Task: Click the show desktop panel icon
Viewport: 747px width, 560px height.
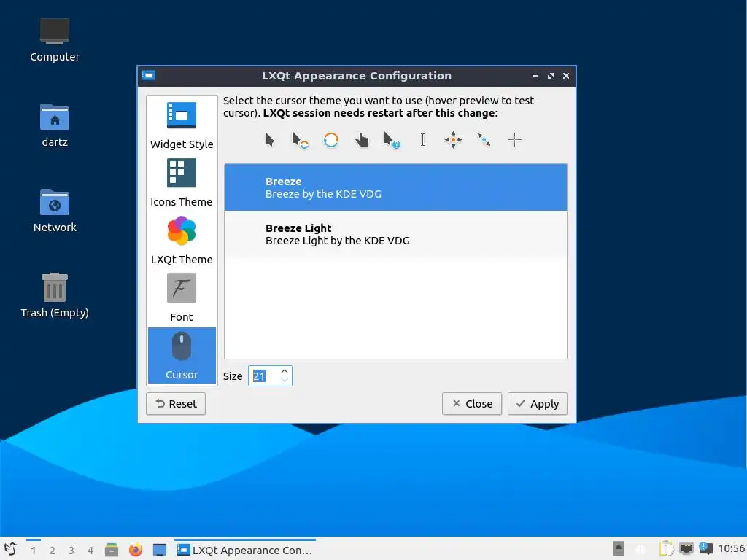Action: 160,550
